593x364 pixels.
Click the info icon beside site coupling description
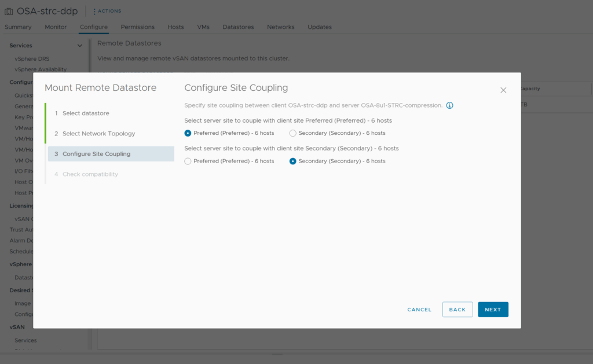click(450, 105)
